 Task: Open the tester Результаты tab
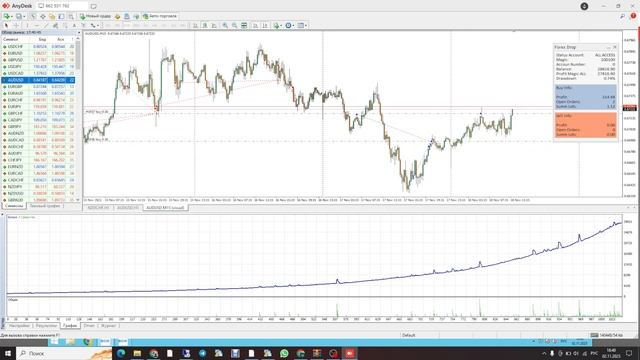[46, 326]
